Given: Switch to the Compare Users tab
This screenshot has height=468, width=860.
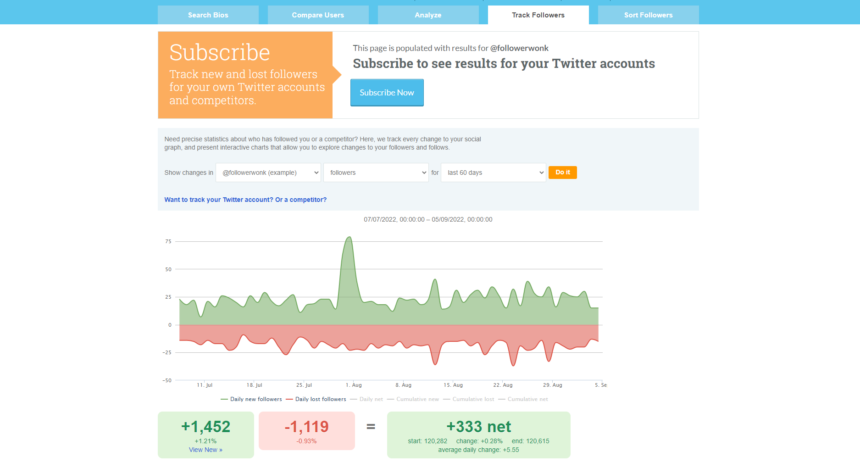Looking at the screenshot, I should 318,15.
